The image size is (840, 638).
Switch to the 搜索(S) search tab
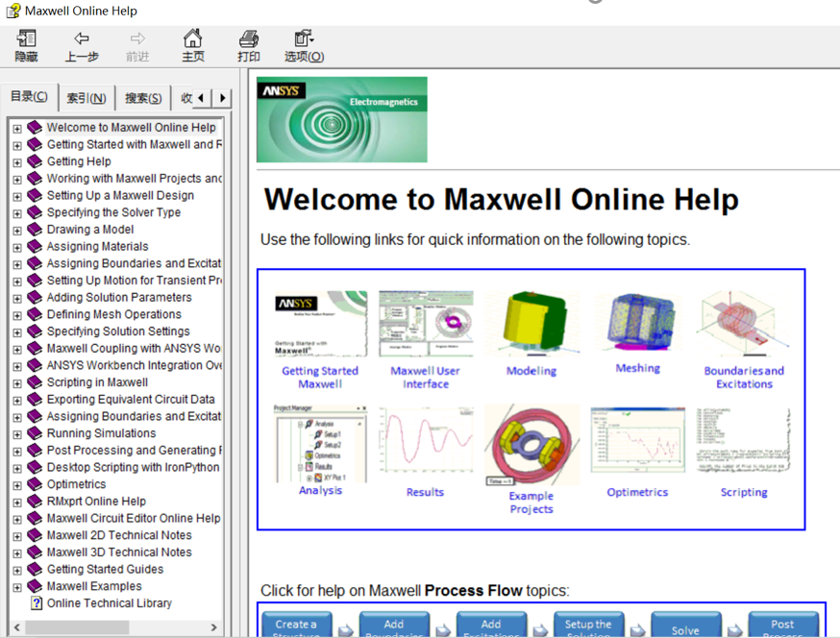coord(143,98)
